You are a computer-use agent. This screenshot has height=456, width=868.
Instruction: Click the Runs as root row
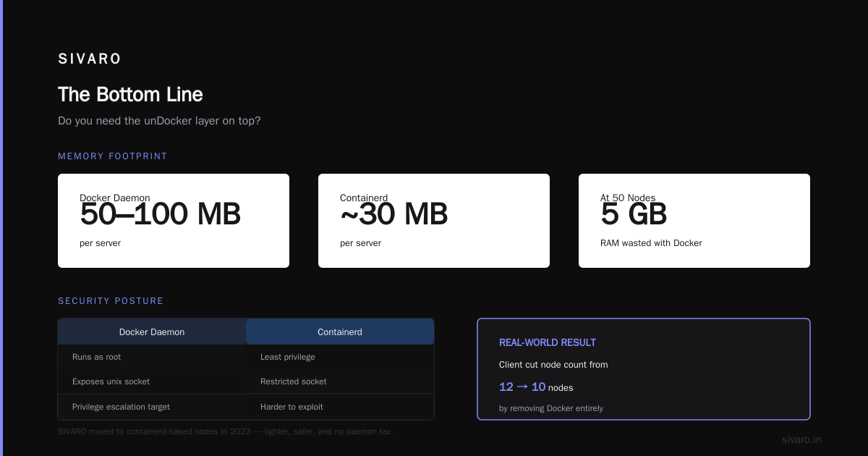pos(246,357)
